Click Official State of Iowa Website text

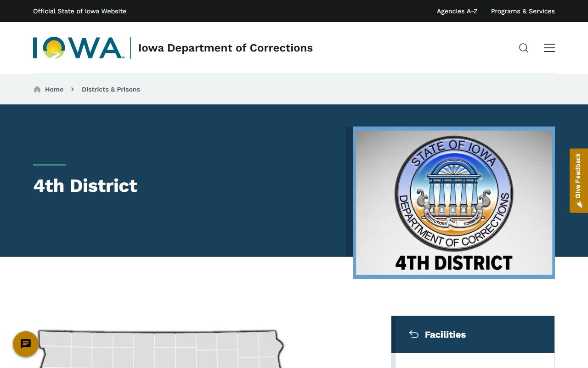point(79,11)
